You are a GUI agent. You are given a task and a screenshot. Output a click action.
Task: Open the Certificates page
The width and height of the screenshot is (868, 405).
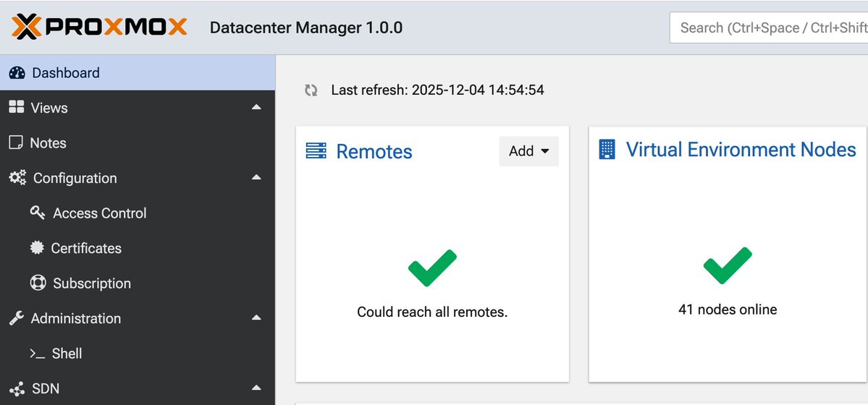point(138,248)
